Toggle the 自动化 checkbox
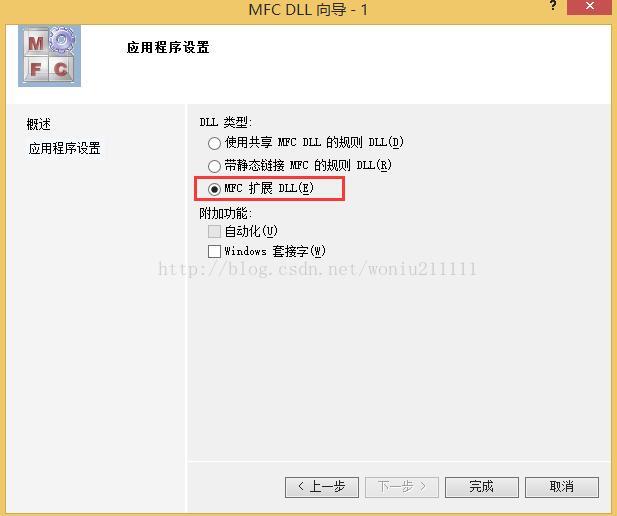Image resolution: width=617 pixels, height=516 pixels. click(214, 231)
